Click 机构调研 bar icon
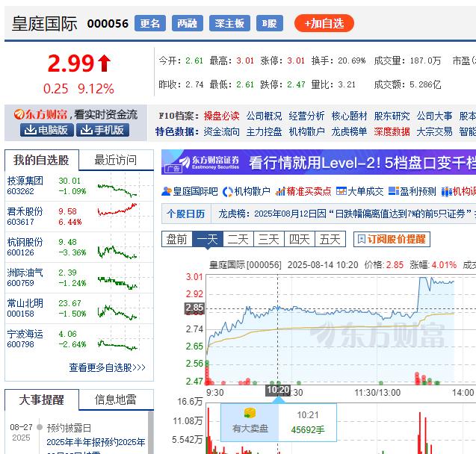Screen dimensions: 476x454 [446, 192]
